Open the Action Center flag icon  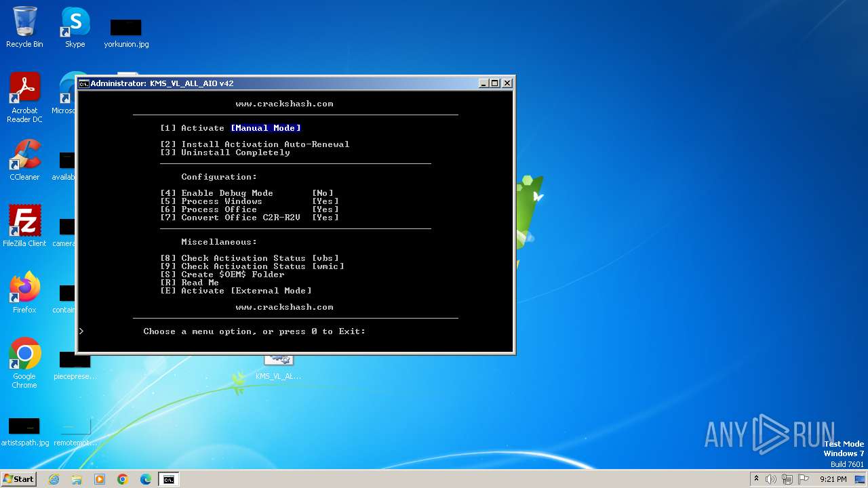click(x=804, y=479)
